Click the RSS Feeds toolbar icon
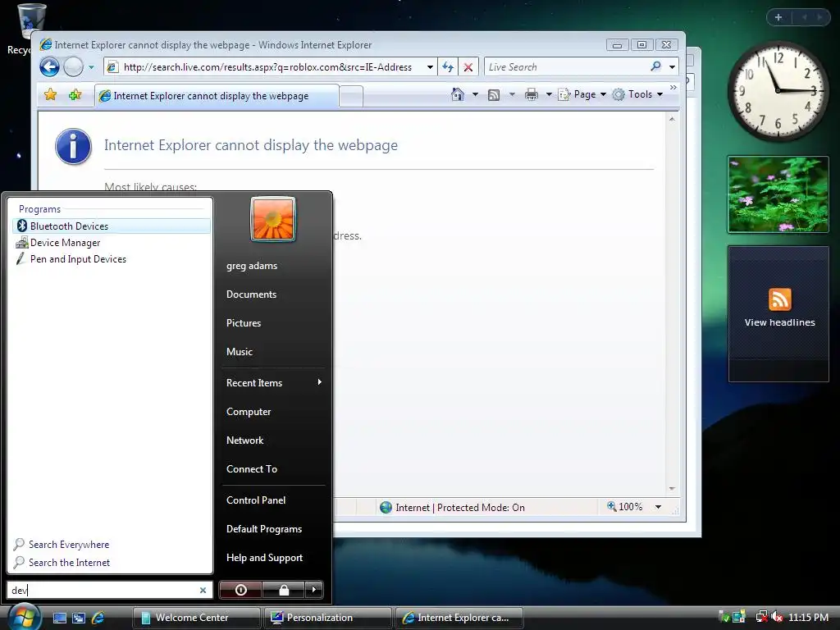840x630 pixels. 494,95
